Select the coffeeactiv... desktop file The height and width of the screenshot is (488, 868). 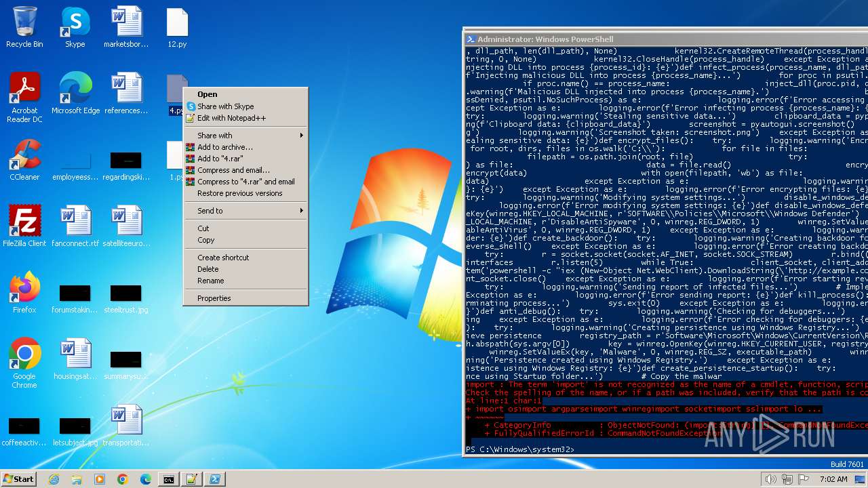point(24,430)
